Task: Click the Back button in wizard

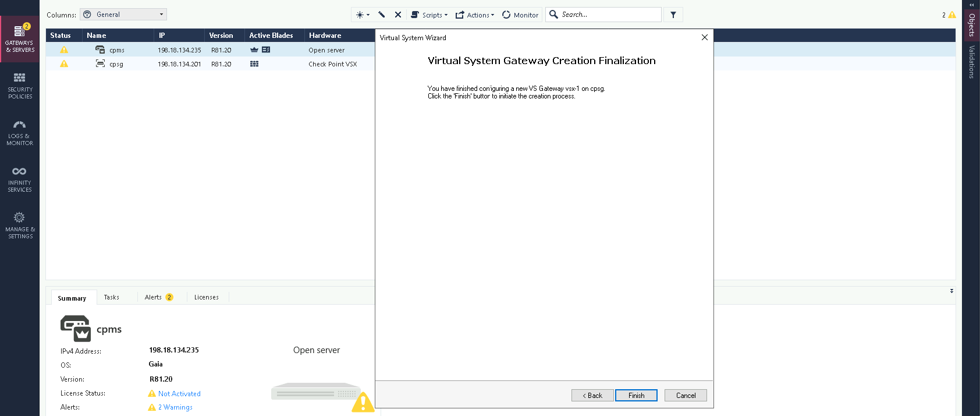Action: pos(592,395)
